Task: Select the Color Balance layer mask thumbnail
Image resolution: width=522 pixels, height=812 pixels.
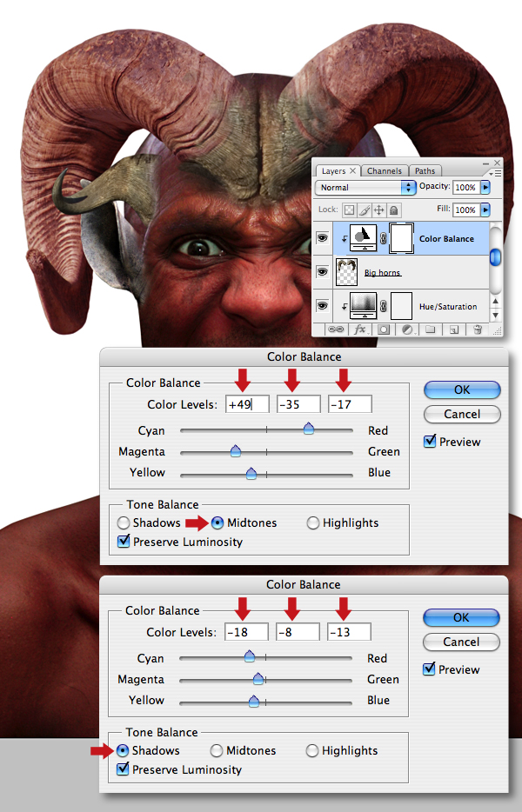Action: coord(401,238)
